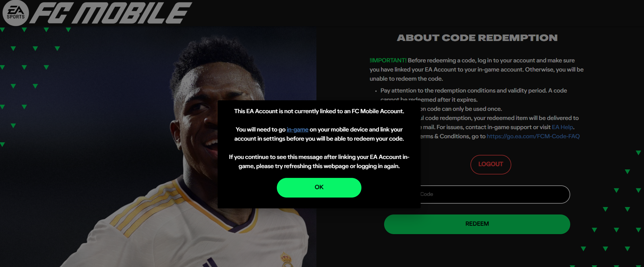The height and width of the screenshot is (267, 644).
Task: Click the 'Pay attention to the redemption conditions' bullet
Action: click(x=473, y=90)
